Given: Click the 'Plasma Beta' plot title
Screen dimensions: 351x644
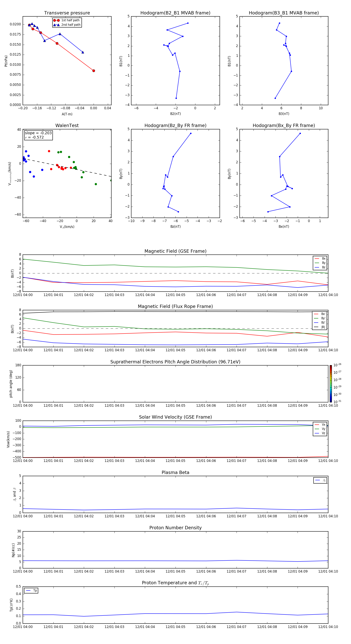Looking at the screenshot, I should click(x=175, y=472).
